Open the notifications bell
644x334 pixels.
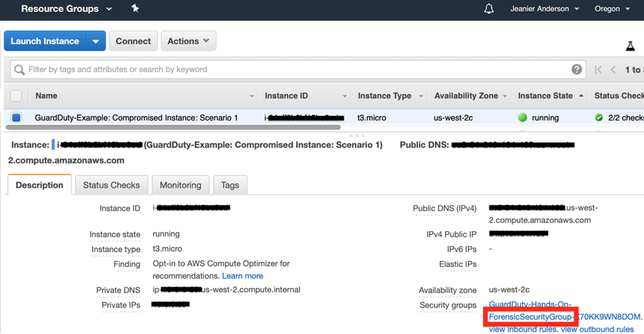tap(489, 9)
